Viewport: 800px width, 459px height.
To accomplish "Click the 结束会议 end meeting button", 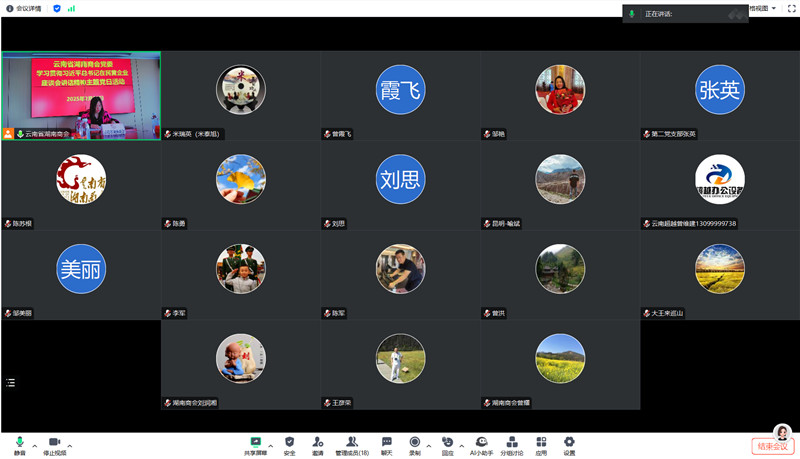I will pyautogui.click(x=772, y=446).
